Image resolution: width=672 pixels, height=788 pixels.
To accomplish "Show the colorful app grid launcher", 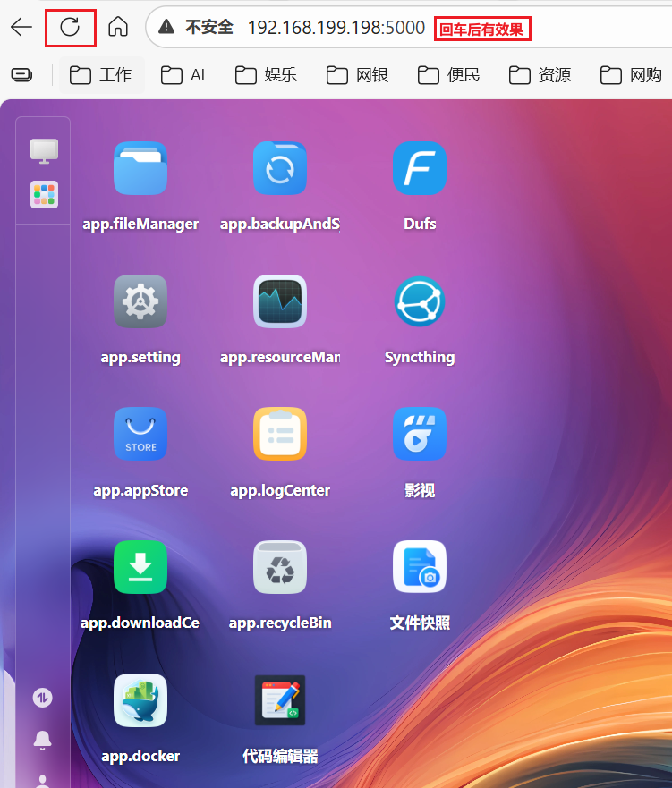I will (x=44, y=194).
